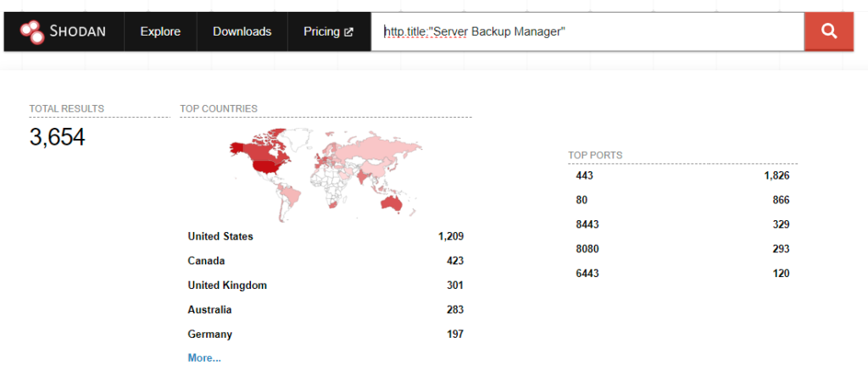Click the United Kingdom count 301
Image resolution: width=868 pixels, height=382 pixels.
click(455, 285)
